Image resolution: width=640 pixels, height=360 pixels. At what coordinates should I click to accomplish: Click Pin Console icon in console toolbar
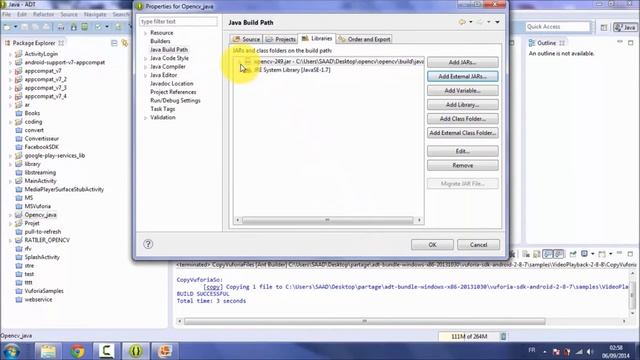(573, 254)
